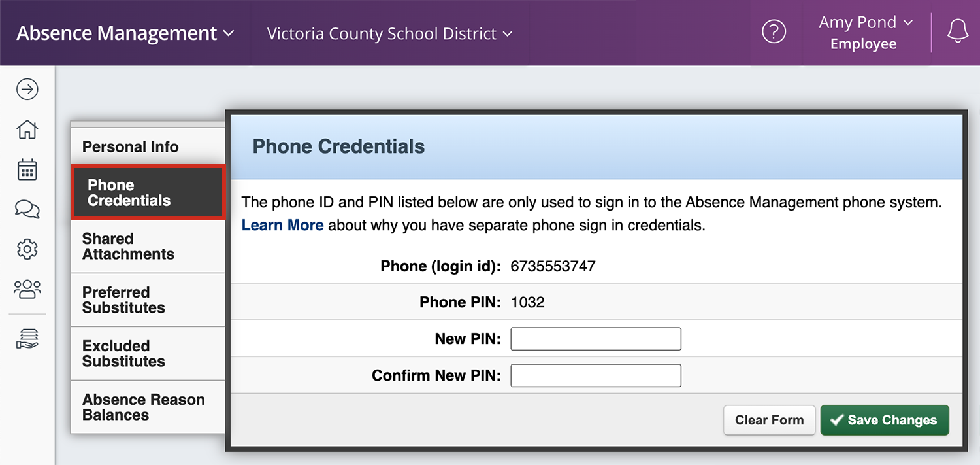Follow the Learn More link

282,226
